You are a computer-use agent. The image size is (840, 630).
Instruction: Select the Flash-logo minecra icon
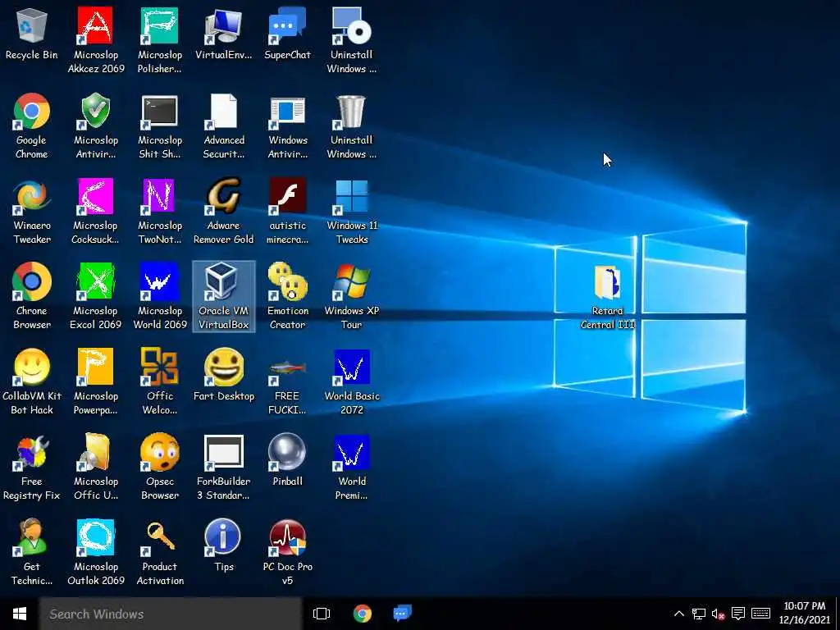click(x=287, y=197)
